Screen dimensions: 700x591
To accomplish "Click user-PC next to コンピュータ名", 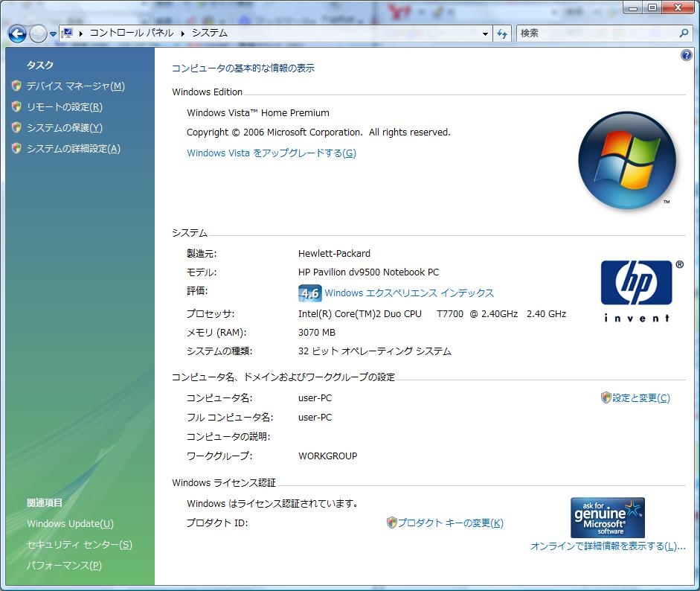I will click(315, 398).
